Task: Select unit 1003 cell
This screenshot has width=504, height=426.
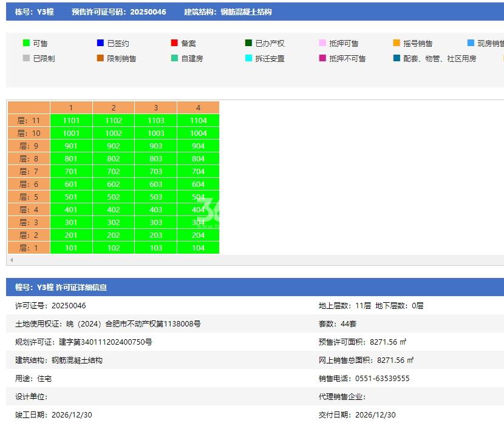Action: (x=156, y=133)
